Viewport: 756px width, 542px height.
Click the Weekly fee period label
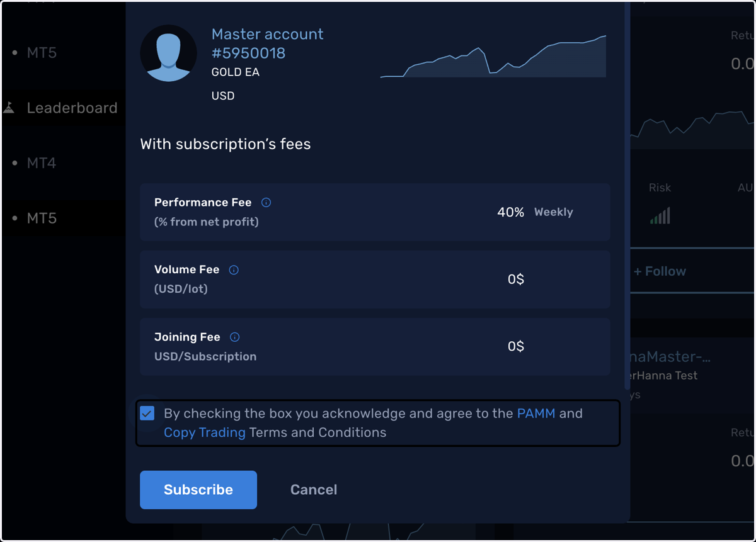tap(554, 212)
